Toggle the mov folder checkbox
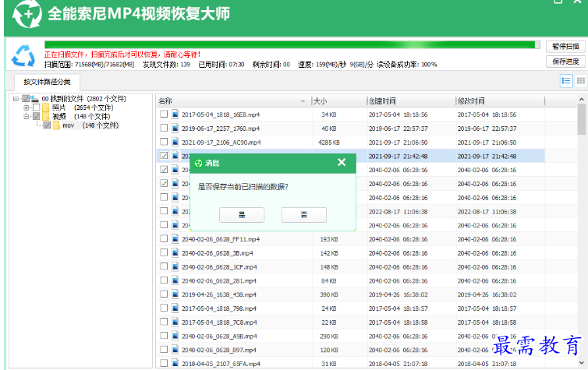The width and height of the screenshot is (588, 370). [47, 125]
